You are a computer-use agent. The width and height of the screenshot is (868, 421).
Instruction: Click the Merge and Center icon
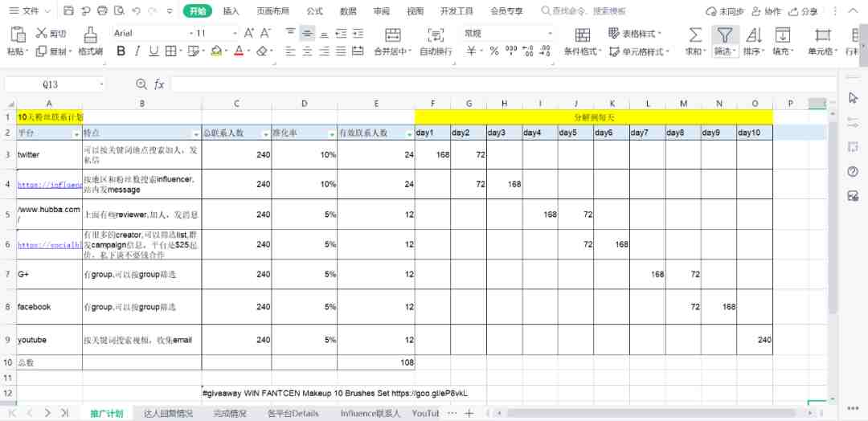pyautogui.click(x=392, y=35)
